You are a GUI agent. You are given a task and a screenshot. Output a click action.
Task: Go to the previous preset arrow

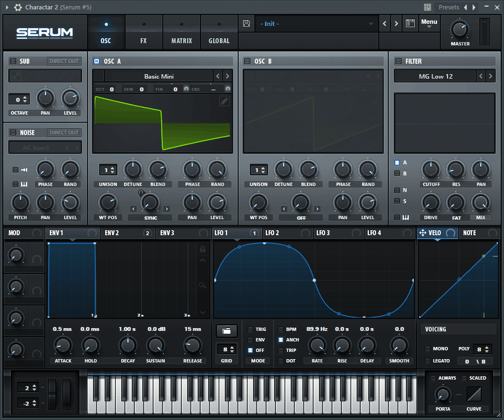[384, 23]
